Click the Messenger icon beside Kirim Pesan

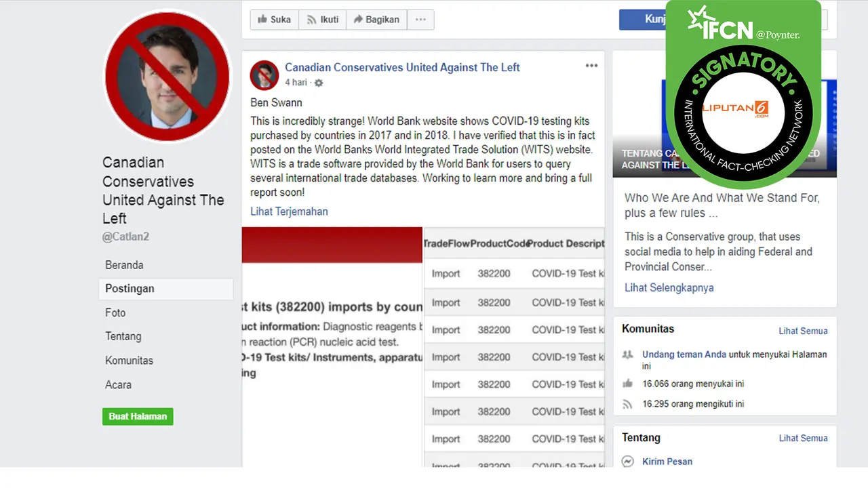click(628, 462)
